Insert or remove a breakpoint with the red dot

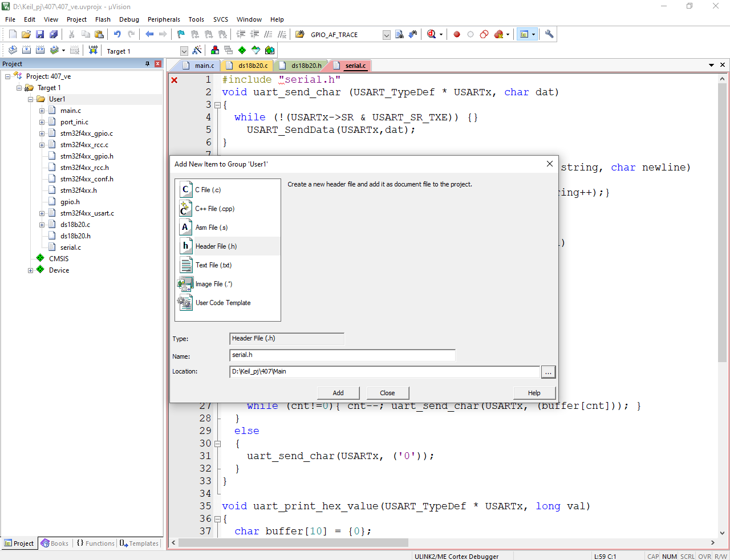(457, 34)
